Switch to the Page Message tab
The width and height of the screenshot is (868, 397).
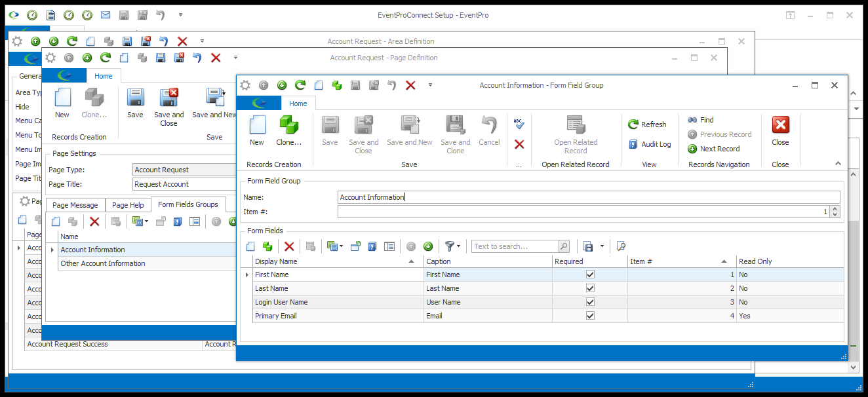click(75, 205)
